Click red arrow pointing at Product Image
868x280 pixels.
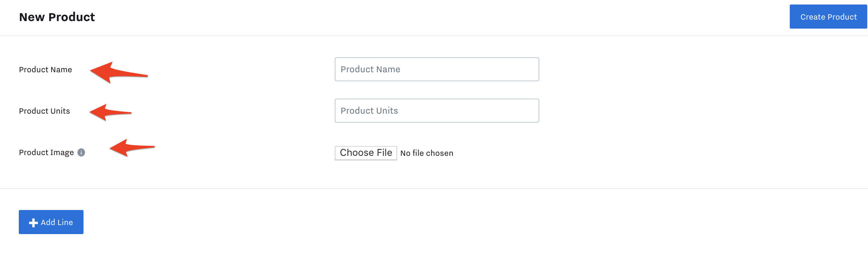pos(132,148)
